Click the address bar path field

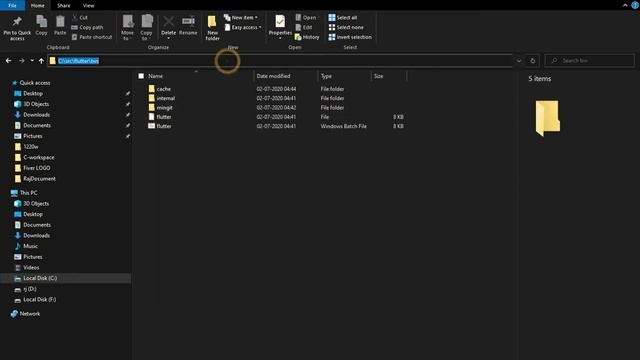[280, 61]
